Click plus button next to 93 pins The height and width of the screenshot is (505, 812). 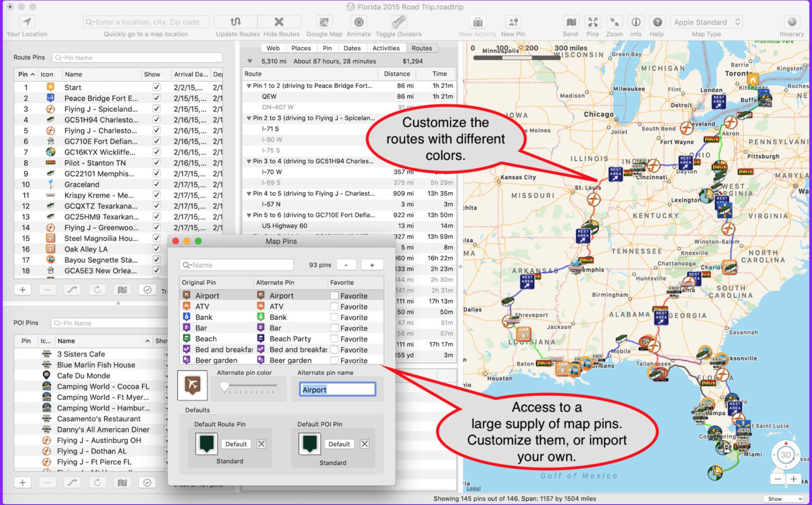coord(372,265)
